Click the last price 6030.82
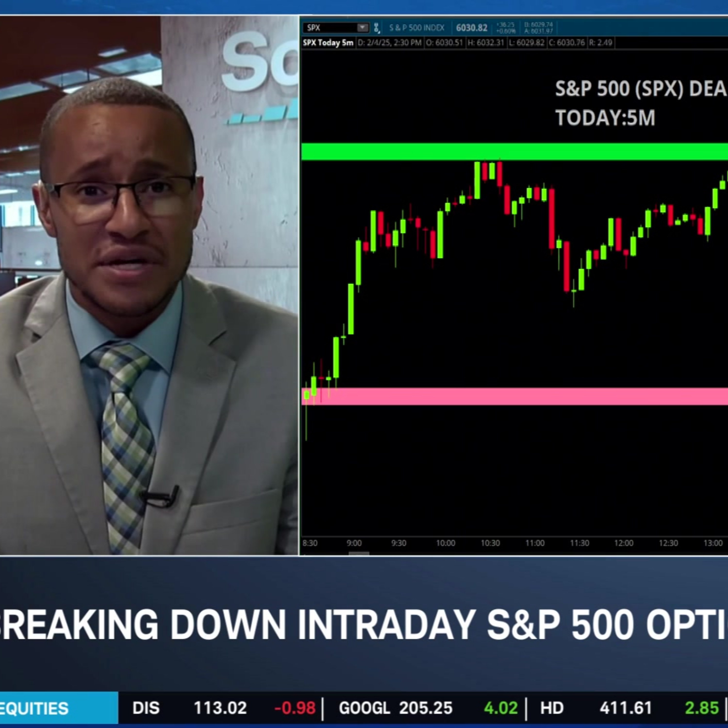This screenshot has width=728, height=728. 472,28
